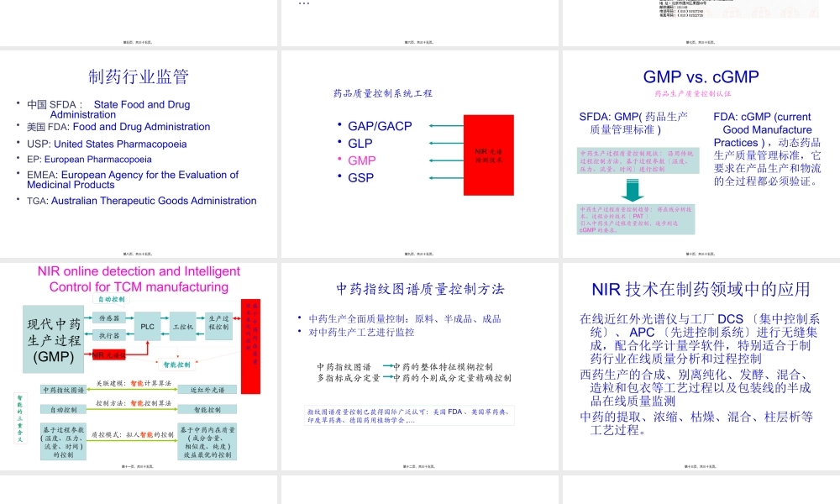Select the GSP bullet item
Viewport: 840px width, 504px height.
[361, 177]
